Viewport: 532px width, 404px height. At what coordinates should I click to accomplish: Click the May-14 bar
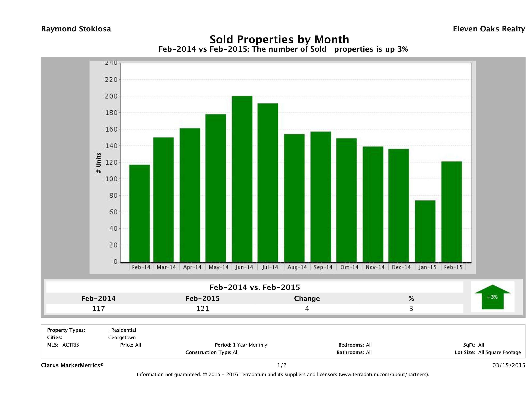click(215, 188)
